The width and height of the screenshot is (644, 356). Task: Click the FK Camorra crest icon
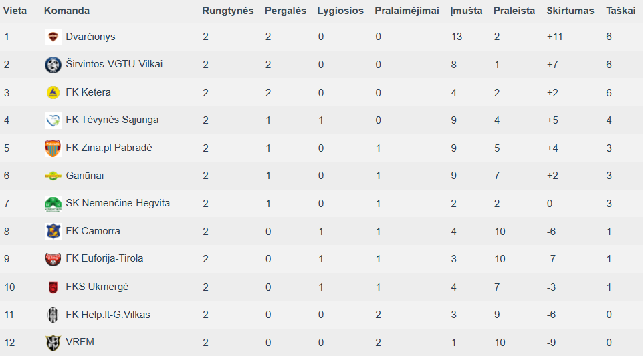[53, 231]
